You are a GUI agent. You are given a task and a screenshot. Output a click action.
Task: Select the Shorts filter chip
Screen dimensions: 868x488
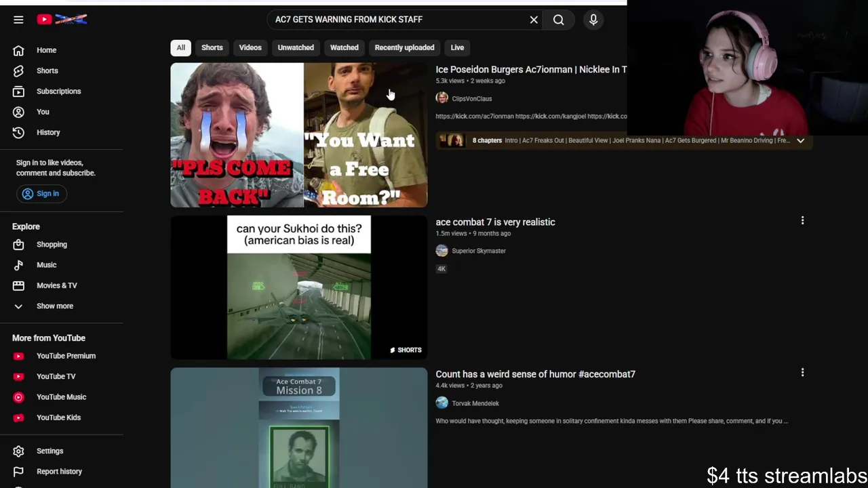click(x=212, y=47)
